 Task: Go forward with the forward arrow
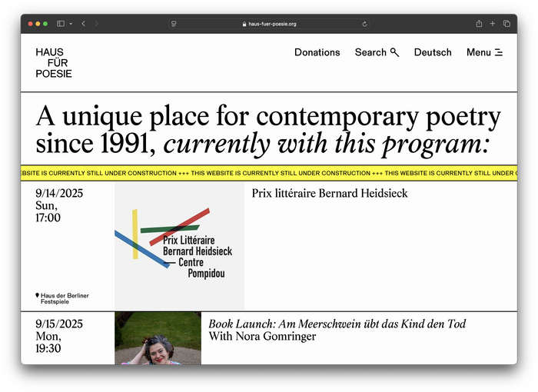pos(96,24)
